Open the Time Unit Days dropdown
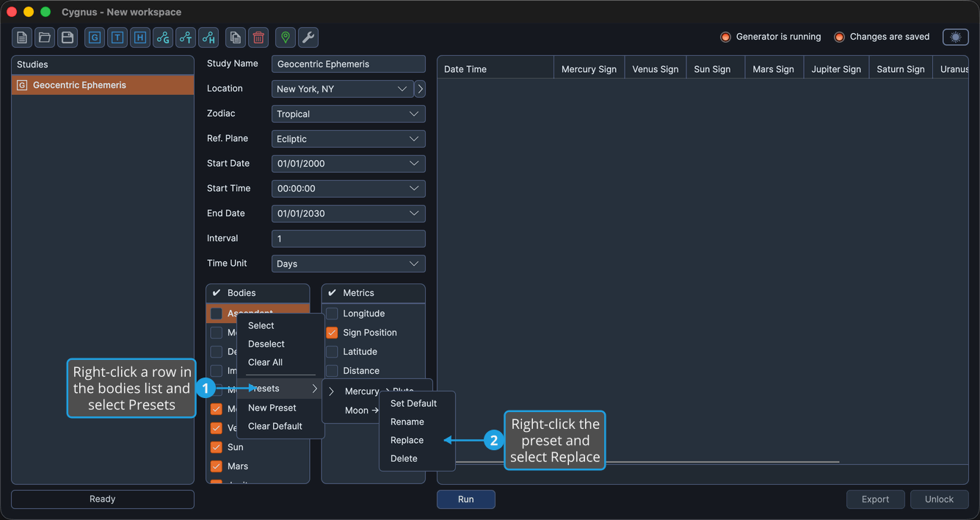Image resolution: width=980 pixels, height=520 pixels. [x=349, y=264]
